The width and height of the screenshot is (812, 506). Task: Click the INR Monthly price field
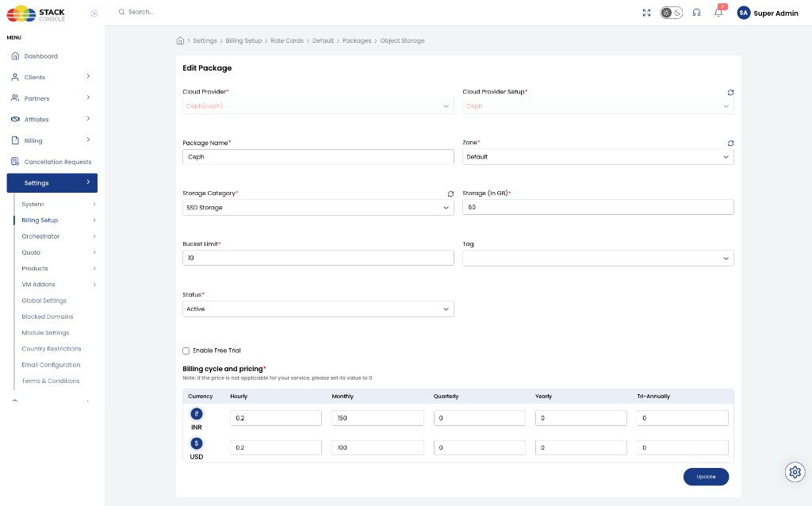tap(377, 418)
